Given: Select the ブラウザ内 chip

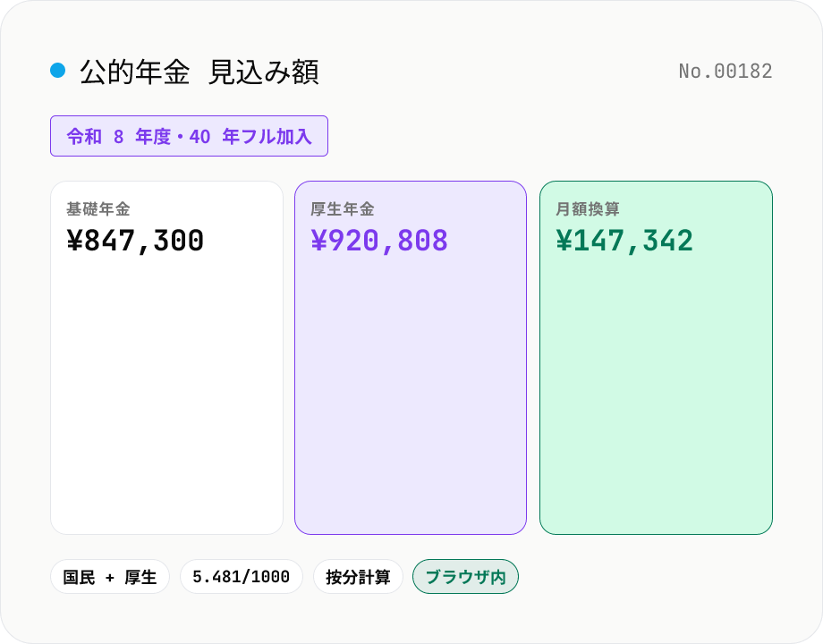Looking at the screenshot, I should pos(465,577).
